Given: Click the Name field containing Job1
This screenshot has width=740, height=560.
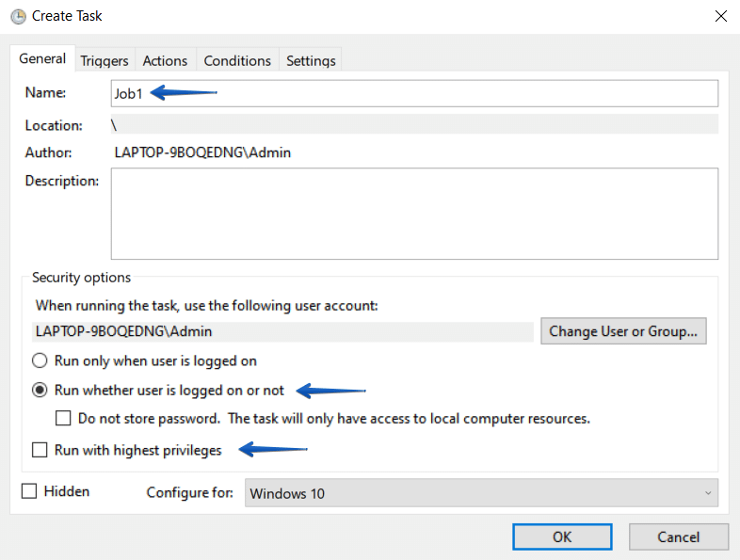Looking at the screenshot, I should [x=414, y=93].
